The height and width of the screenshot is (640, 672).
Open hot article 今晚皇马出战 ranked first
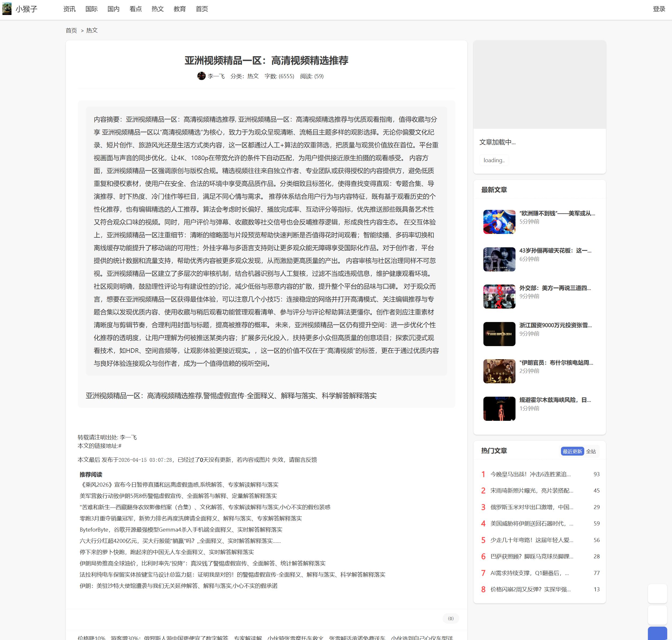pos(530,474)
